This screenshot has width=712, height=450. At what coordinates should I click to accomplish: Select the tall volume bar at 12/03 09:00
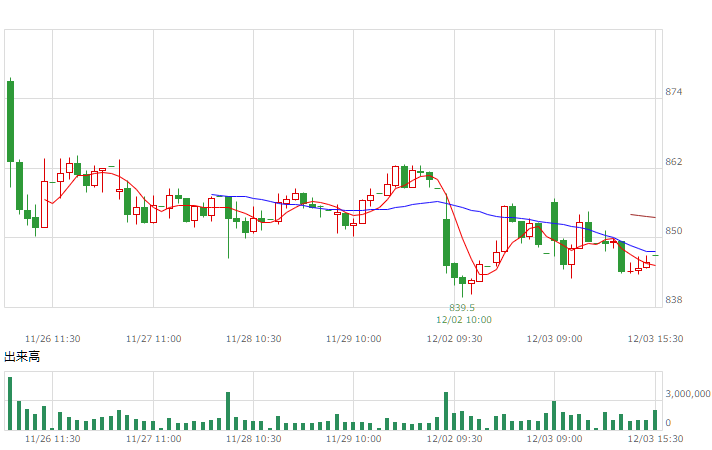554,415
